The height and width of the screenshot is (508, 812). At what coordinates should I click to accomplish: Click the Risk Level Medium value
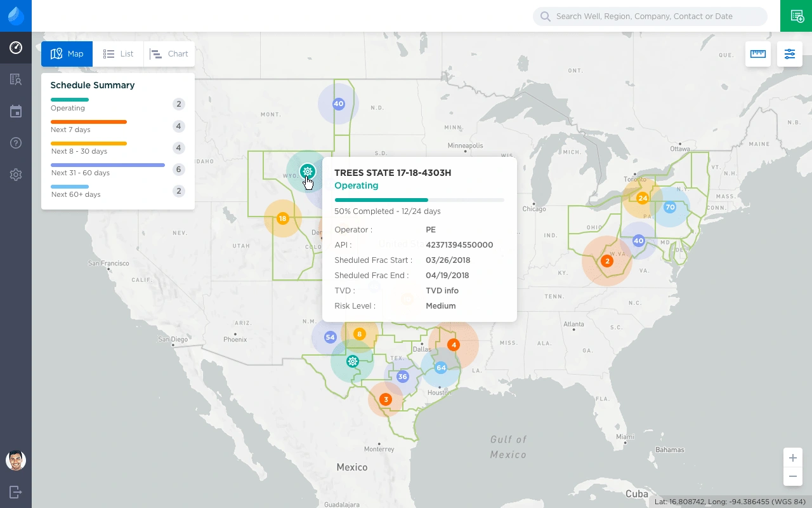pos(441,306)
